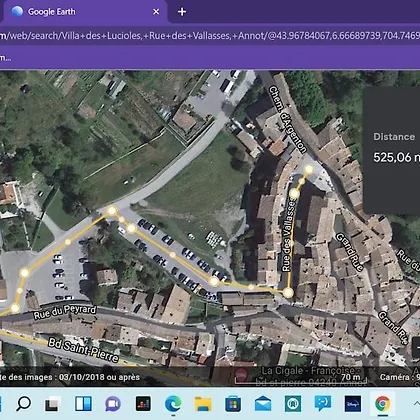Click the Chrome icon in the taskbar
The width and height of the screenshot is (420, 420).
383,404
